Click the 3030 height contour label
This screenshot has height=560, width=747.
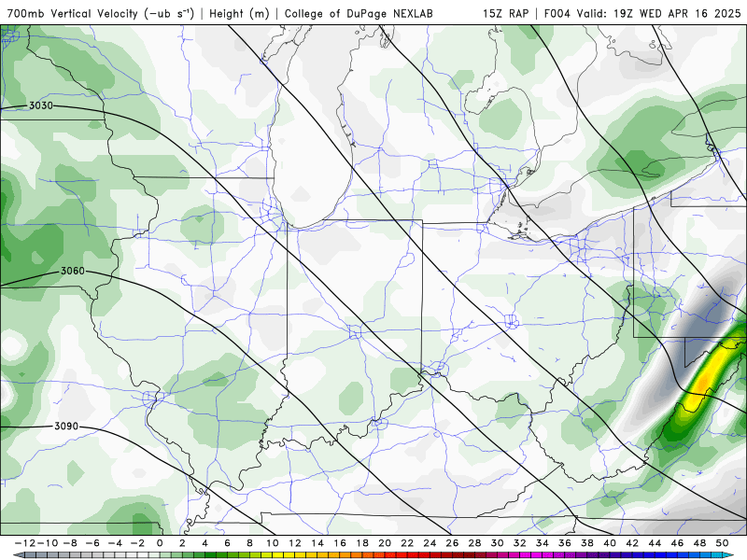pos(41,105)
